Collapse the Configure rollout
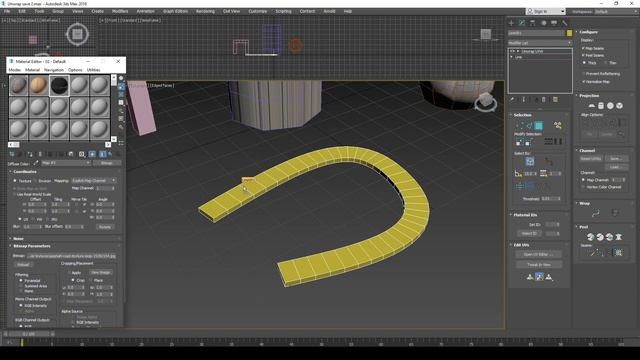The width and height of the screenshot is (640, 360). click(x=588, y=32)
